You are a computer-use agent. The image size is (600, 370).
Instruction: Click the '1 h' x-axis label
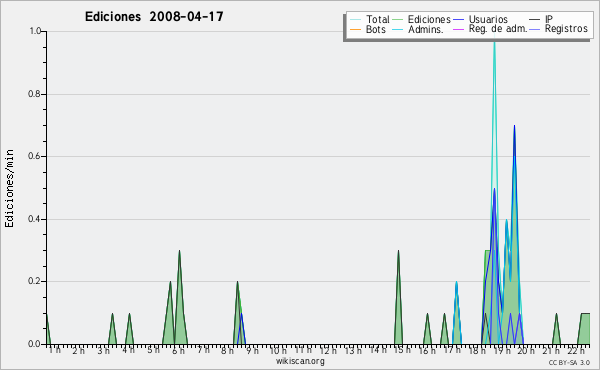click(x=55, y=350)
